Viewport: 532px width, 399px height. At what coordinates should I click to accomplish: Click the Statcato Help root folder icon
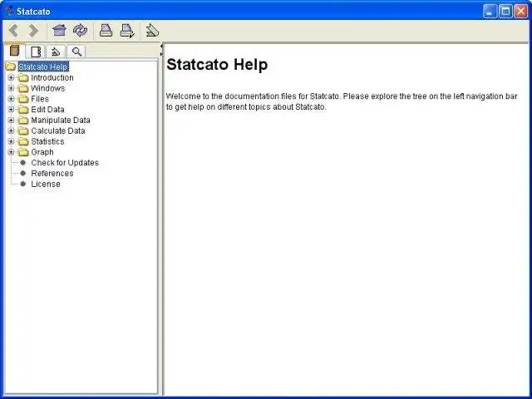click(x=11, y=66)
